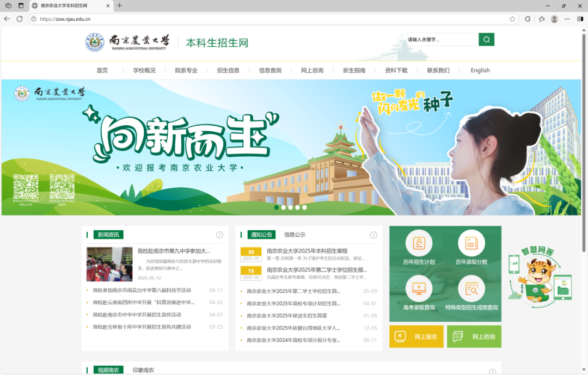Screen dimensions: 588x375
Task: Open 高考录取查询 circular icon
Action: [x=419, y=288]
